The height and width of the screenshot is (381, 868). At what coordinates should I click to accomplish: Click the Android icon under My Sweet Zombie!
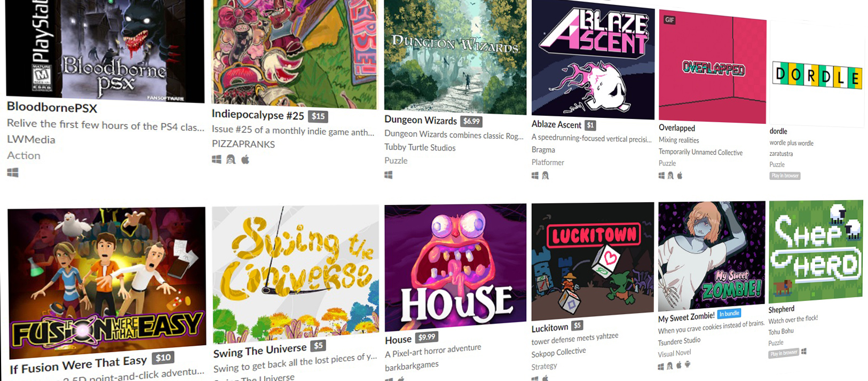(x=688, y=364)
